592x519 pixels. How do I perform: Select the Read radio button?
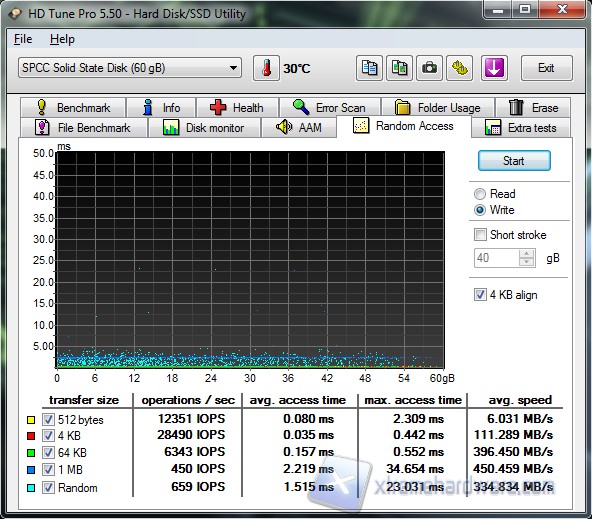point(480,194)
